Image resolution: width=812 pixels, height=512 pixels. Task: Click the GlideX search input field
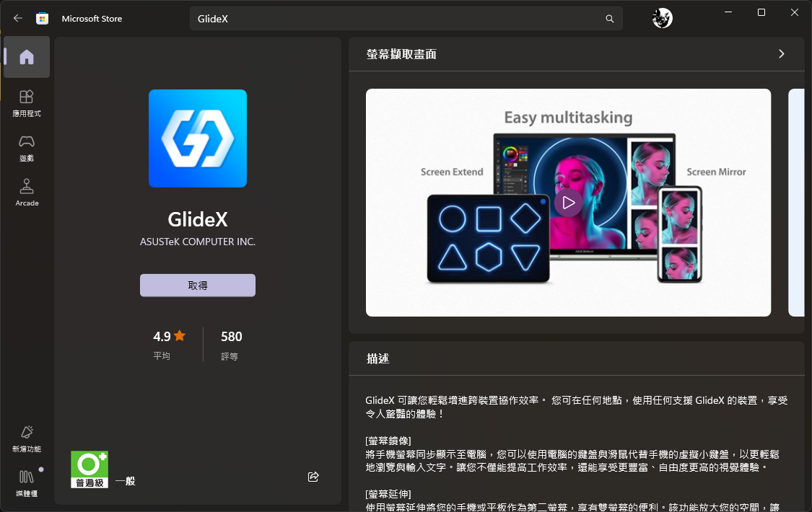(x=397, y=19)
